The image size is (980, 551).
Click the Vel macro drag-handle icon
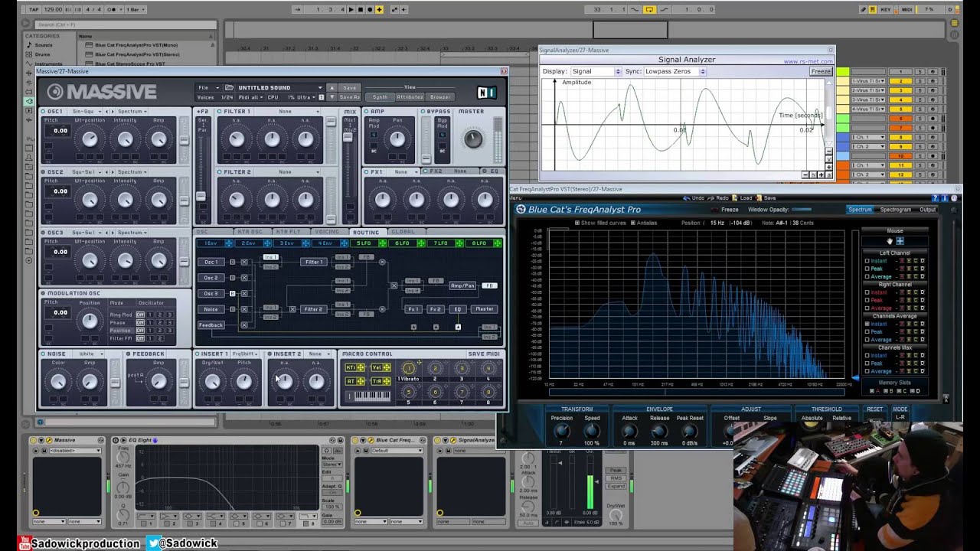(387, 368)
